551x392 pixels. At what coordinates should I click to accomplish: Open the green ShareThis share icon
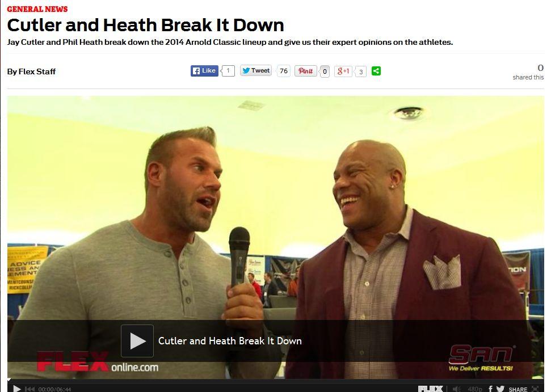pos(376,71)
